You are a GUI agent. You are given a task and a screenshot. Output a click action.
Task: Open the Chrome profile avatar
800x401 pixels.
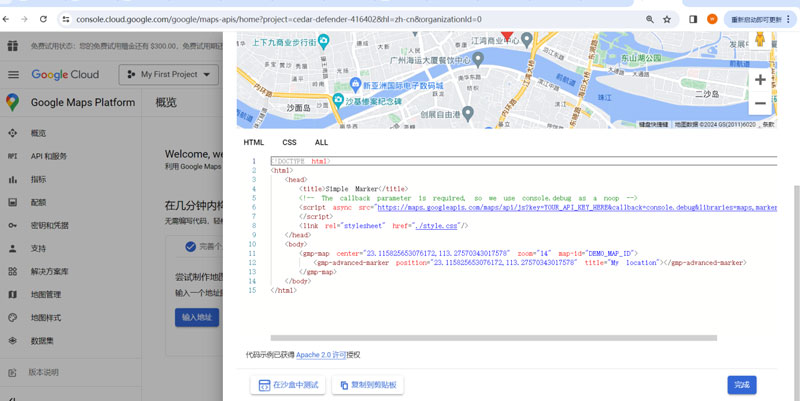coord(712,19)
